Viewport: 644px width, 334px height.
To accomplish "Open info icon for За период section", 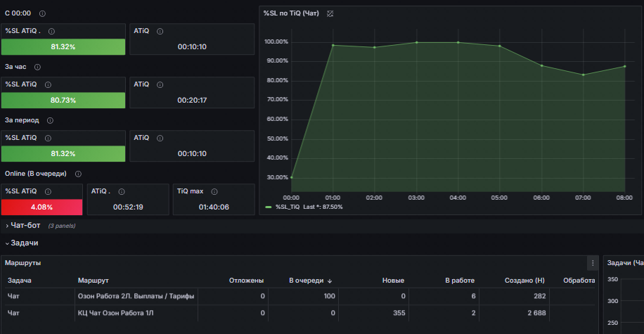I will click(x=50, y=120).
